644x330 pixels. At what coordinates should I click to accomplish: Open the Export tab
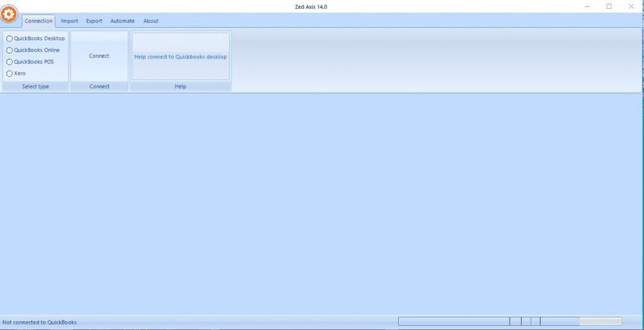pos(94,21)
